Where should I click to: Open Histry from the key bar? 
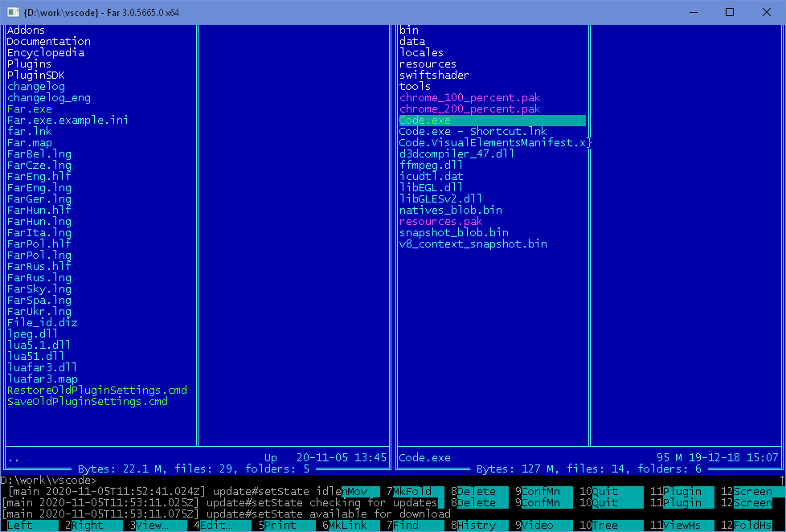pos(479,524)
